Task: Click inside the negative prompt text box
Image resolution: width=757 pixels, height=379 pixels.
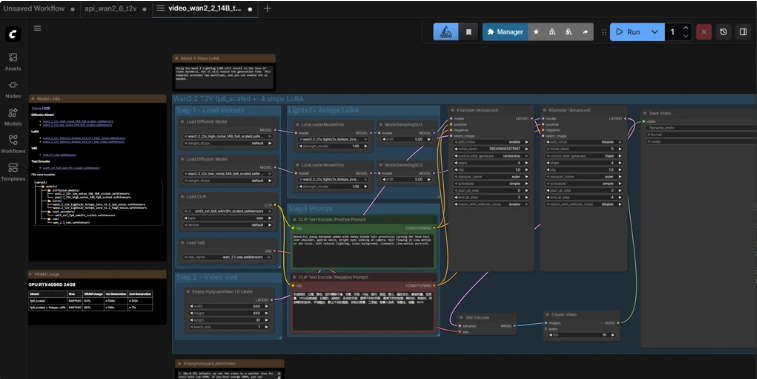Action: pyautogui.click(x=363, y=310)
